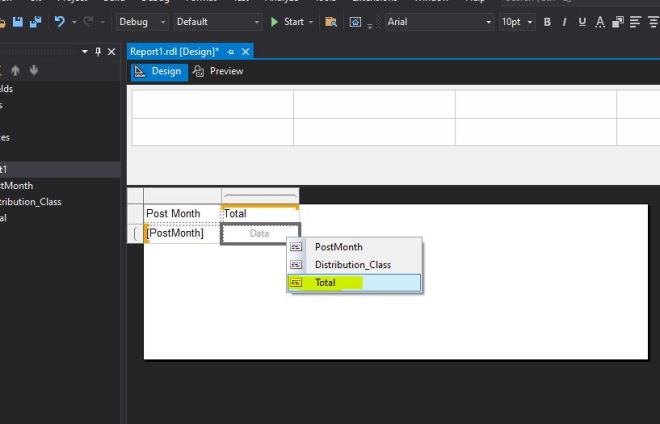This screenshot has width=660, height=424.
Task: Toggle Underline formatting
Action: coord(582,22)
